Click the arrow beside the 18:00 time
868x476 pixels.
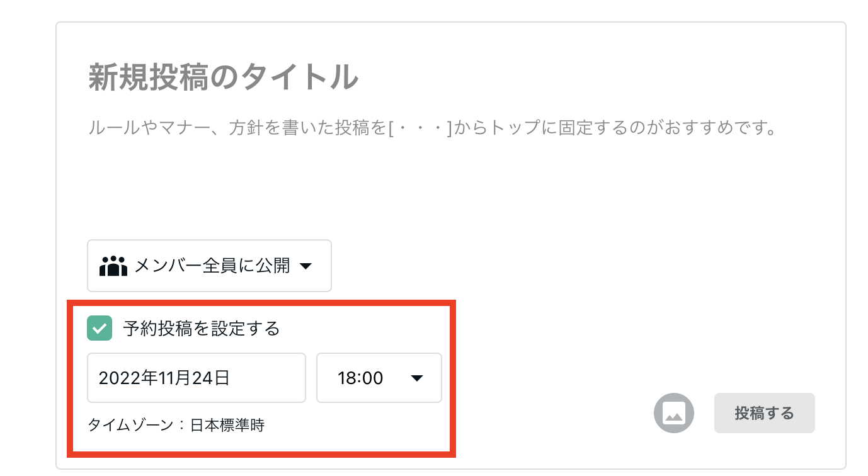coord(416,378)
